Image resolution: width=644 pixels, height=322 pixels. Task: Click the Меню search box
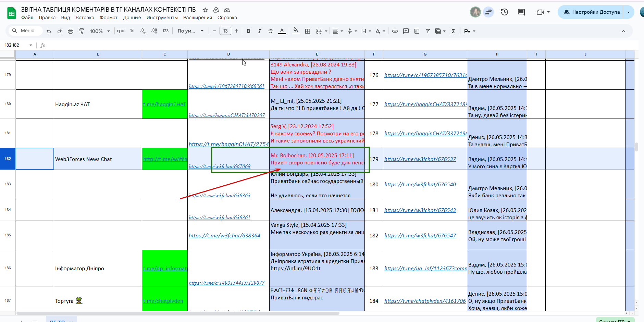[26, 31]
